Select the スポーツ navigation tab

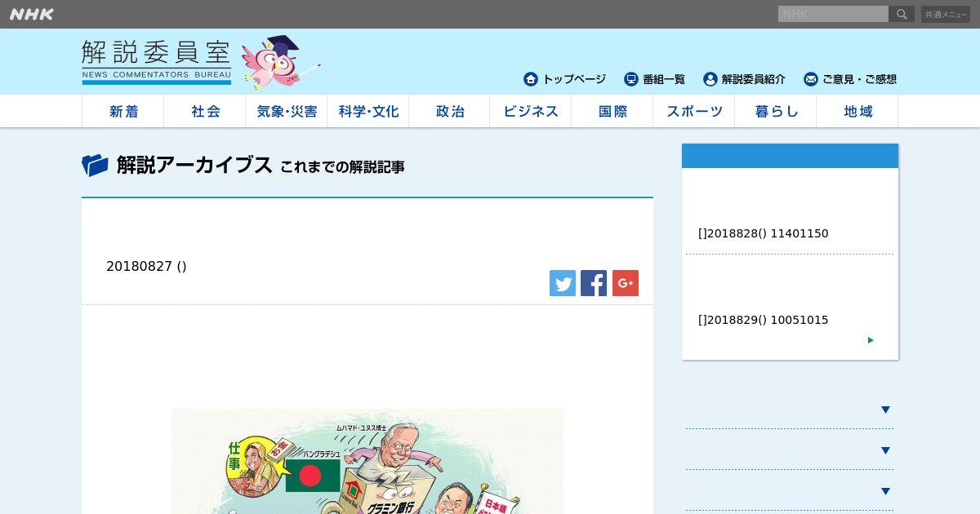[x=694, y=111]
